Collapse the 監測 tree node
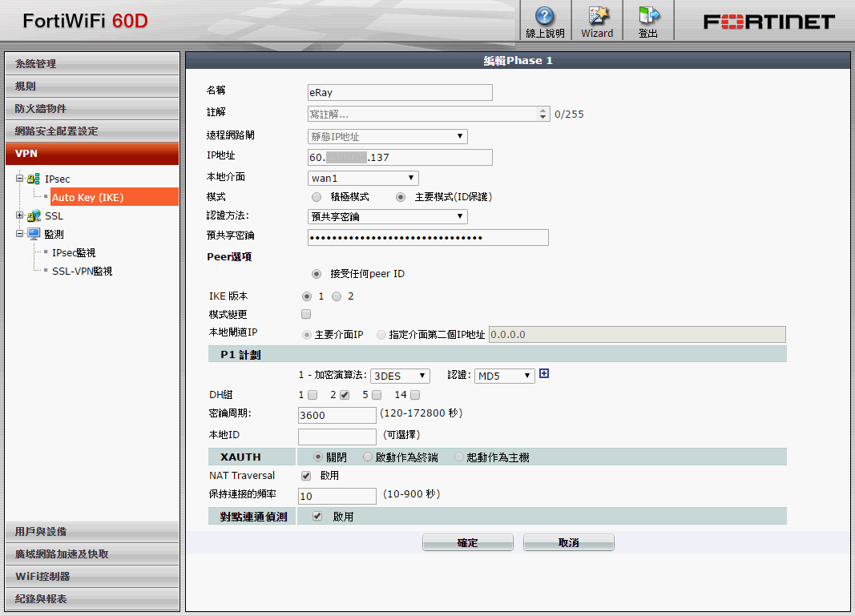855x616 pixels. pyautogui.click(x=19, y=233)
